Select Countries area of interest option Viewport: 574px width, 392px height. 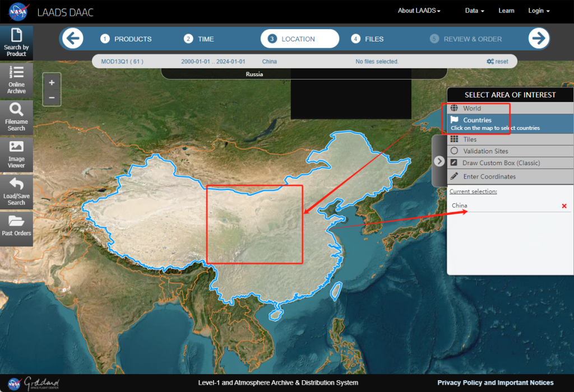[510, 124]
